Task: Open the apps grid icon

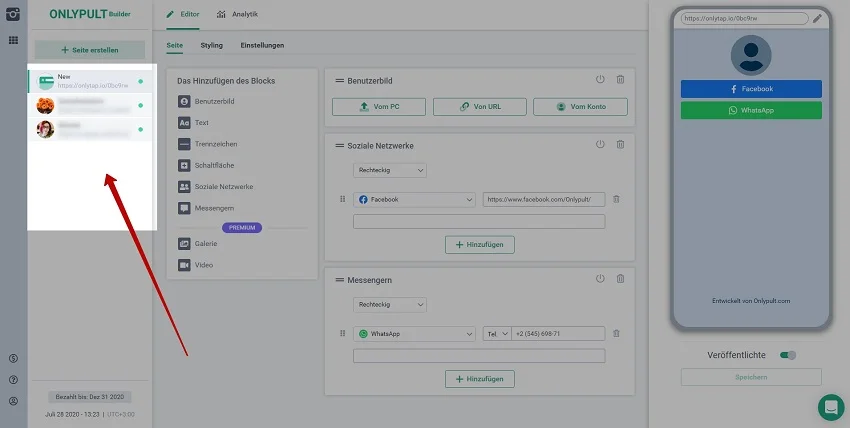Action: point(13,40)
